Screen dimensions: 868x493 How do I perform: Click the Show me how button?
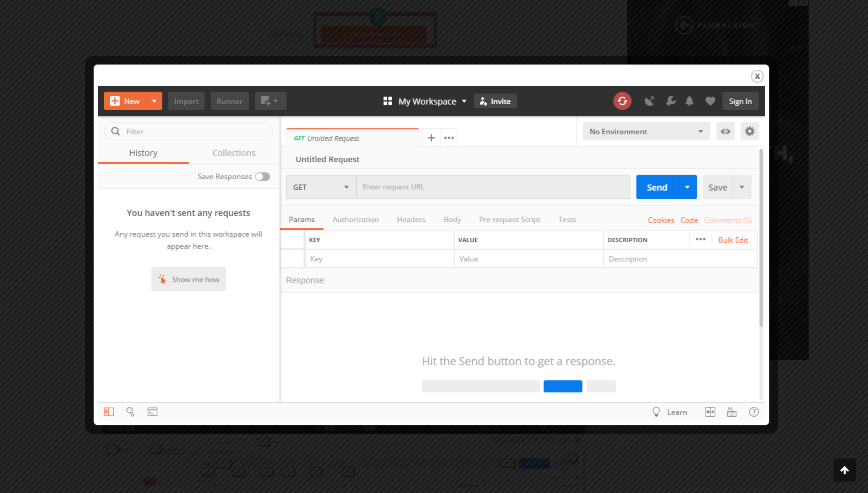pyautogui.click(x=188, y=279)
